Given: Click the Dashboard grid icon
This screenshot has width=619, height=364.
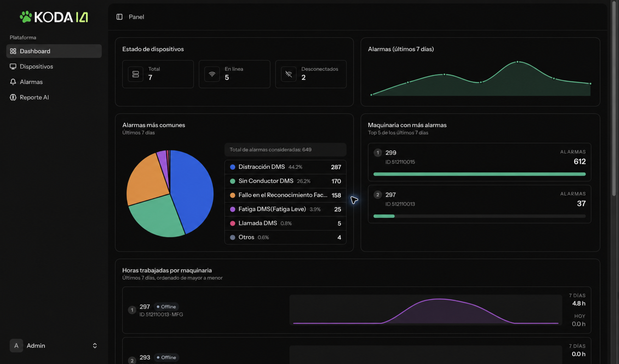Looking at the screenshot, I should tap(13, 51).
